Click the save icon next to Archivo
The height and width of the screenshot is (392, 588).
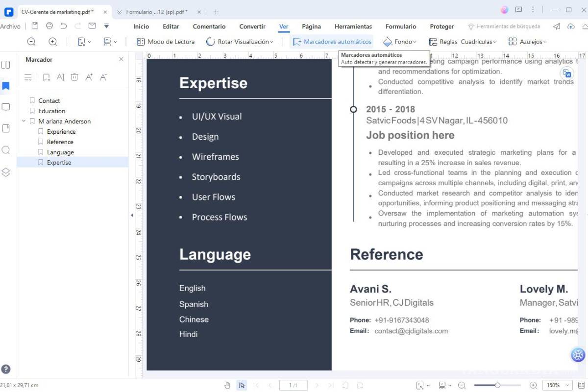[35, 26]
